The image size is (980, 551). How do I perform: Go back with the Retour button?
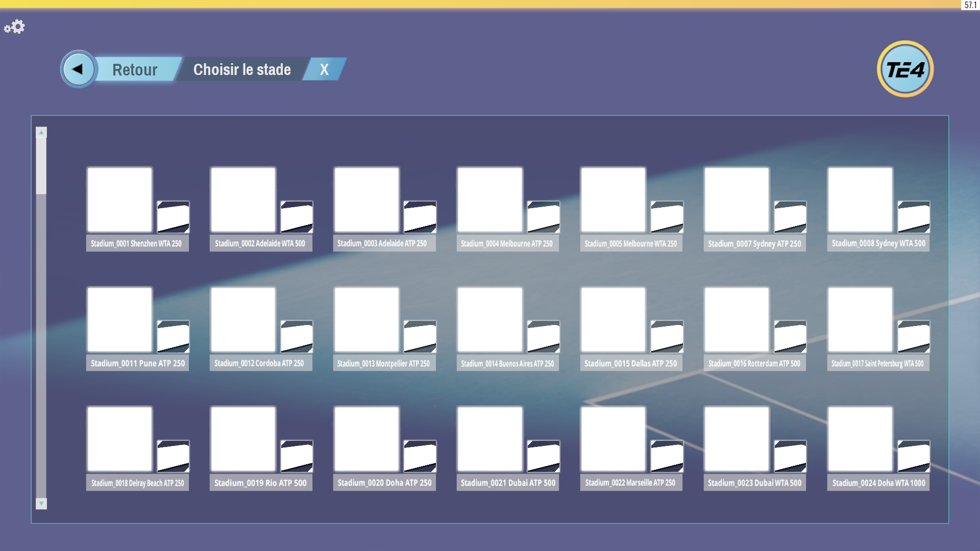click(135, 69)
